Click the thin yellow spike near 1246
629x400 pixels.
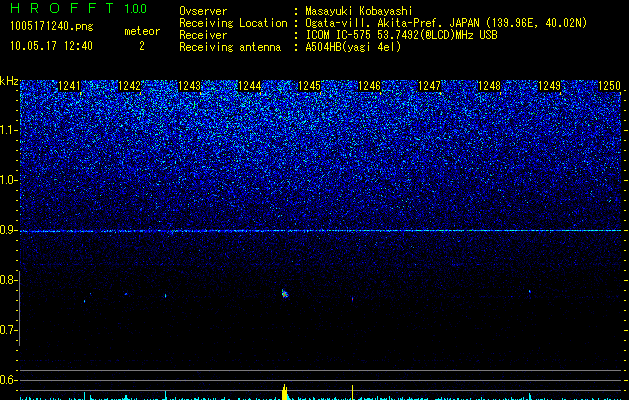(x=353, y=392)
